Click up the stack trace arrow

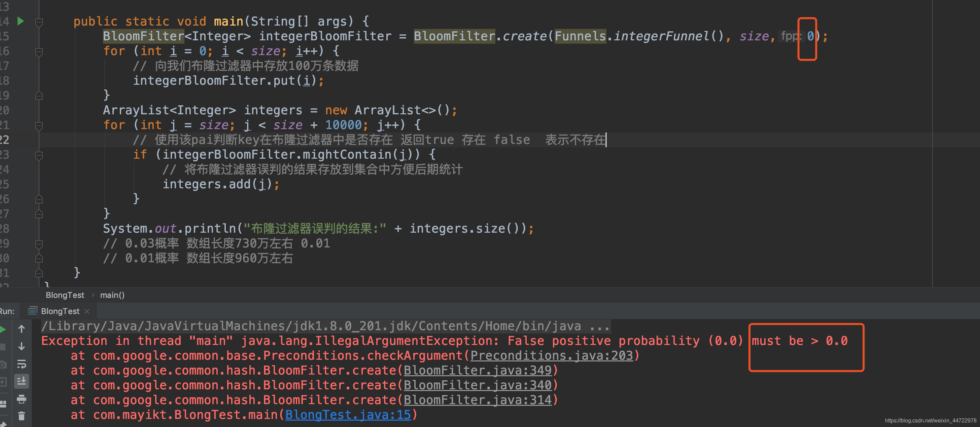(x=22, y=329)
